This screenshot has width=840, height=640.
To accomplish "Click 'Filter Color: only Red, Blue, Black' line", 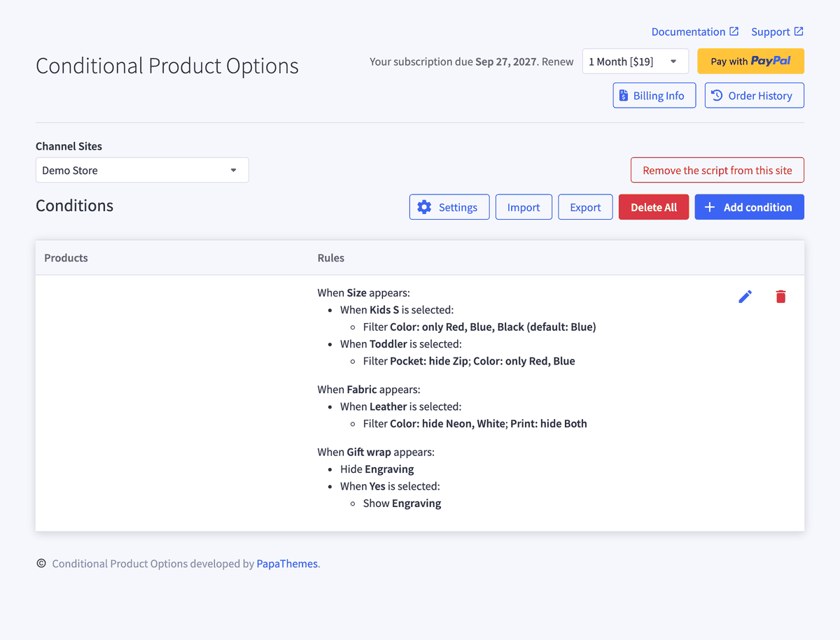I will point(479,327).
